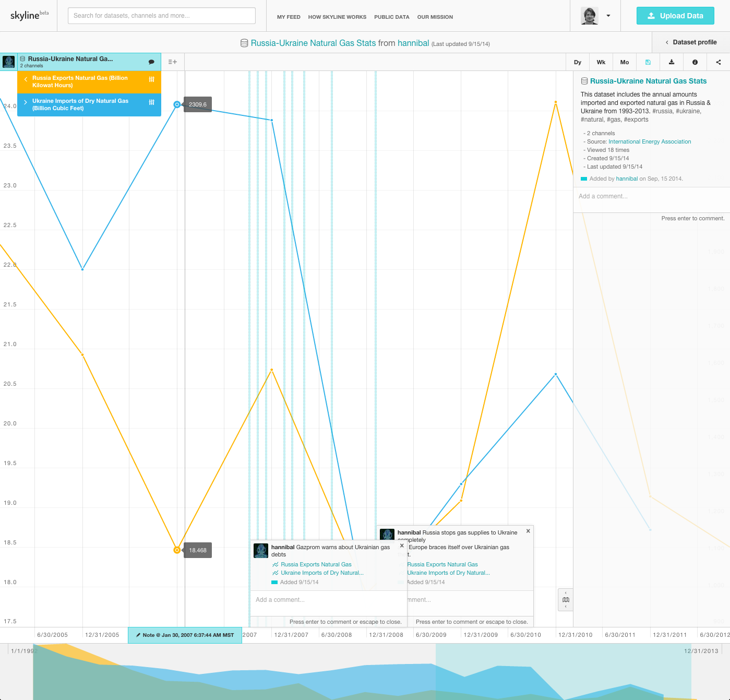Focus the search datasets field

tap(162, 16)
